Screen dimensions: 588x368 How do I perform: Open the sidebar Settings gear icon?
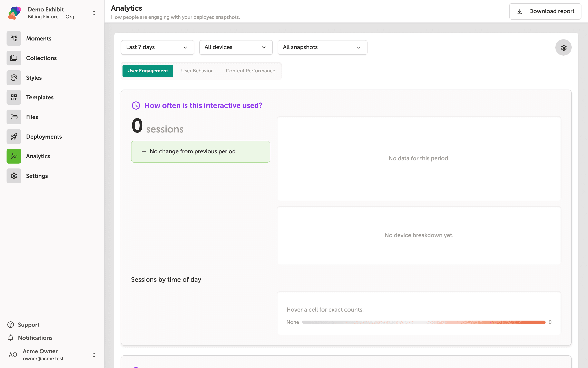14,176
